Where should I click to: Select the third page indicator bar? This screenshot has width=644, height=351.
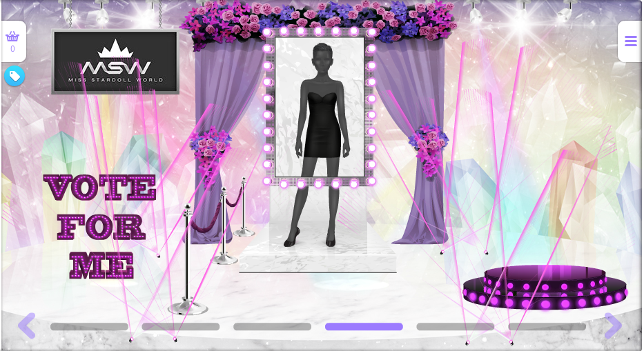tap(273, 327)
